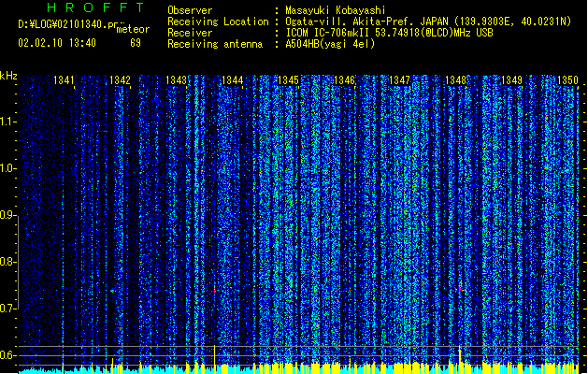The height and width of the screenshot is (374, 588).
Task: Click the observer name Masayuki Kobayashi
Action: (x=335, y=10)
